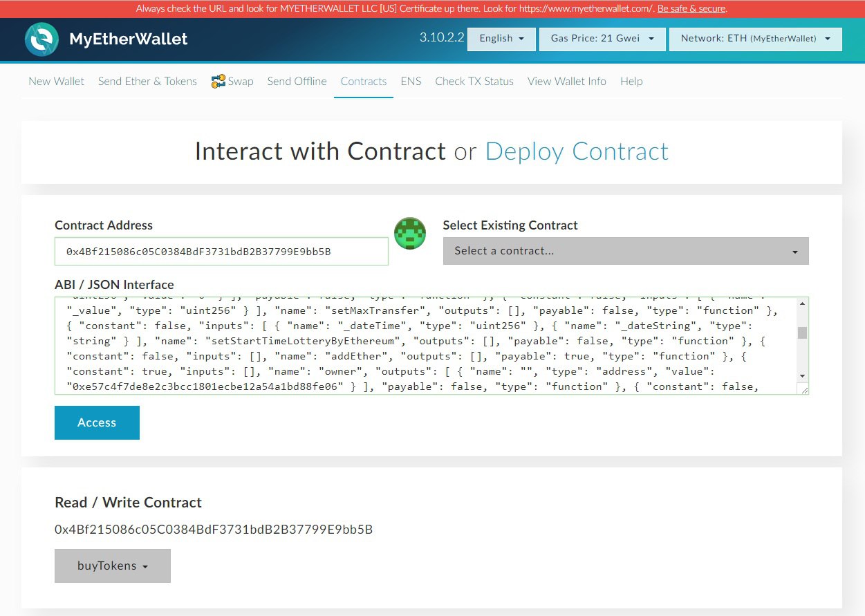Click the Contract Address label
865x616 pixels.
(104, 225)
